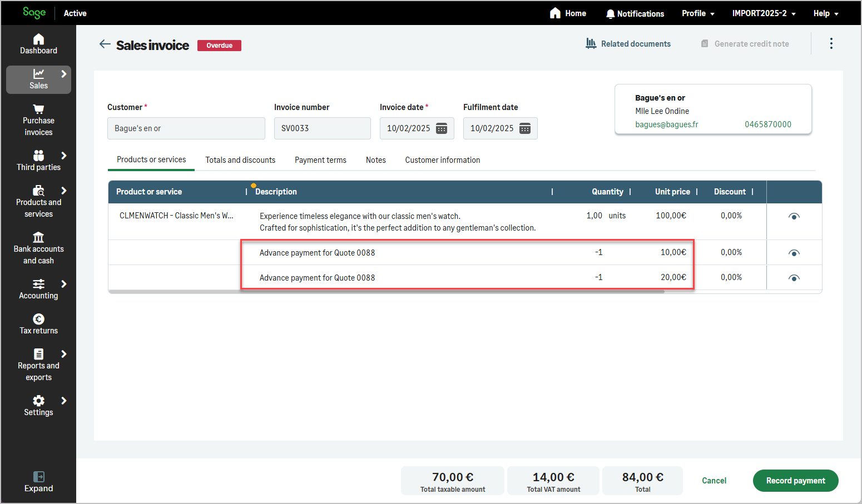
Task: Select the Products or services tab
Action: [151, 159]
